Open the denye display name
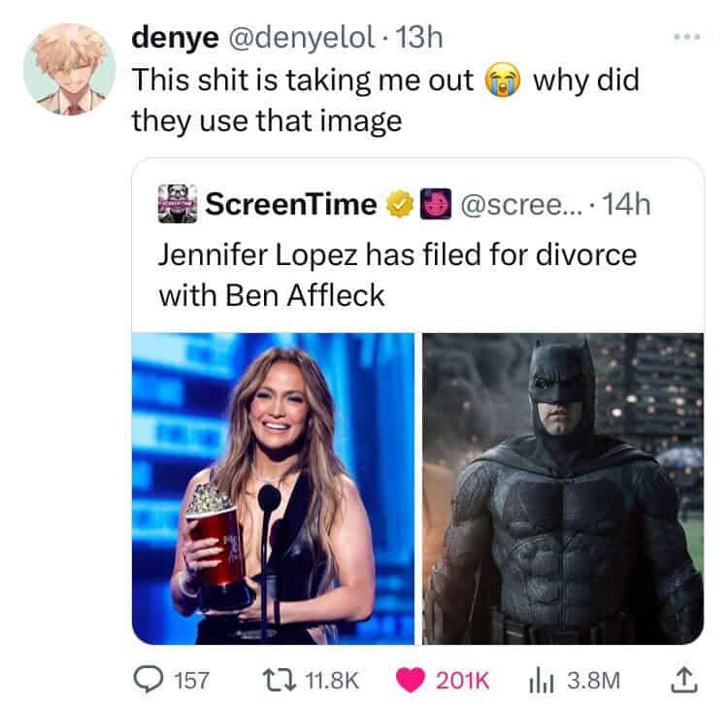Image resolution: width=728 pixels, height=706 pixels. click(x=175, y=37)
